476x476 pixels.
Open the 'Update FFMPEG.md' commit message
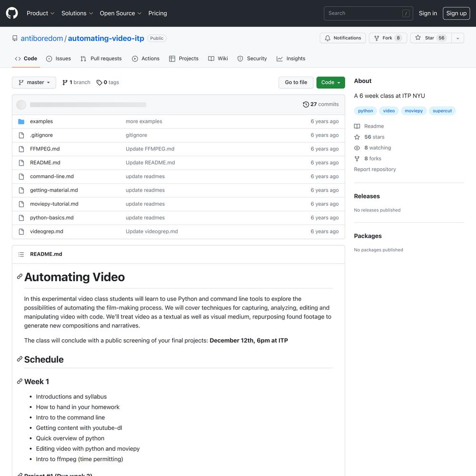[x=150, y=149]
